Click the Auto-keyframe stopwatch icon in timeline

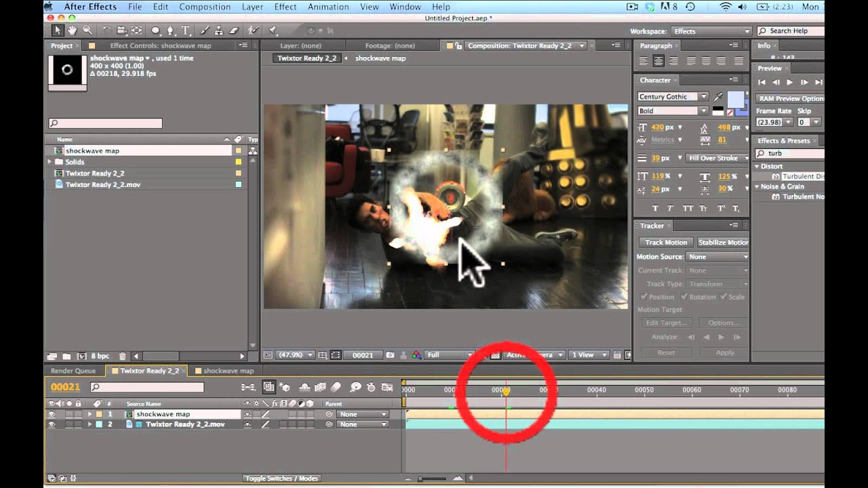(371, 387)
